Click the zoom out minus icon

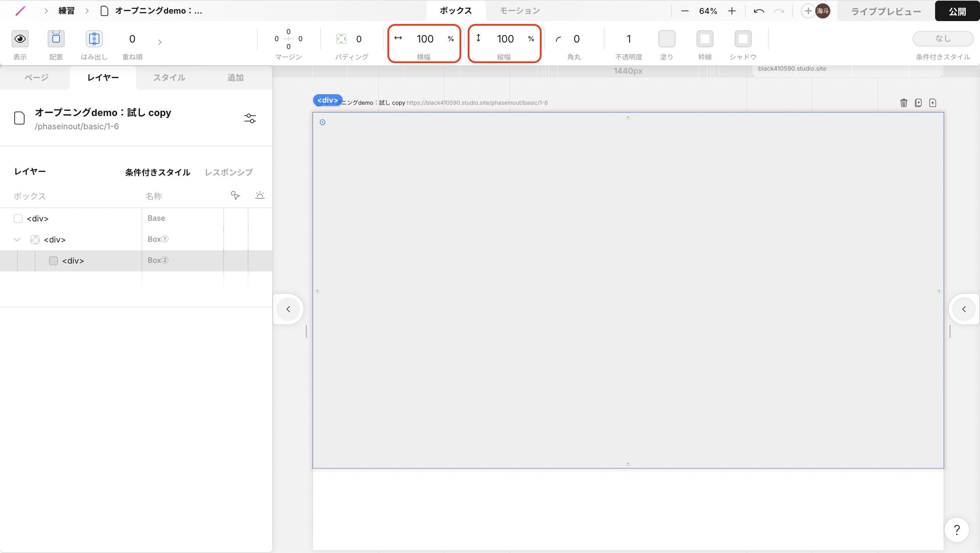point(685,11)
